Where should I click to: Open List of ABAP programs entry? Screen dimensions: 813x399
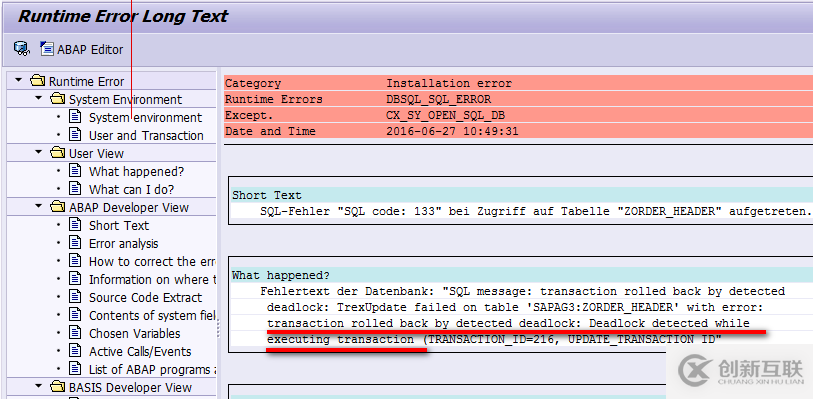152,369
